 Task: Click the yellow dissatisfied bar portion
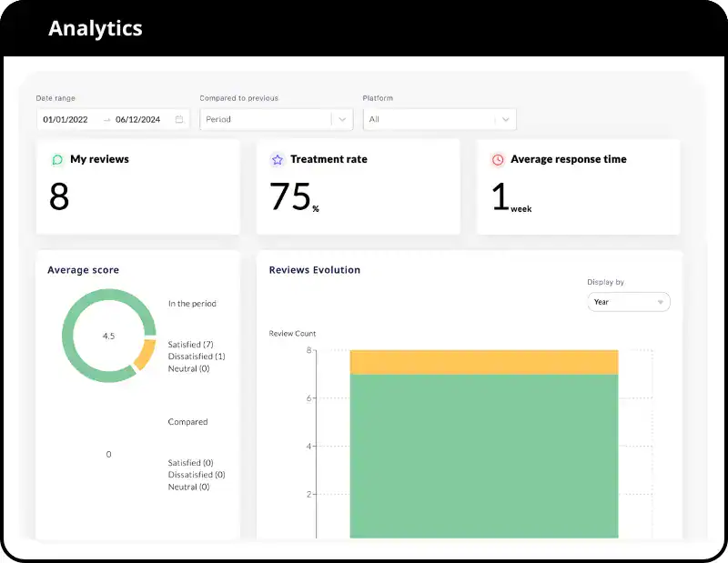pyautogui.click(x=484, y=362)
